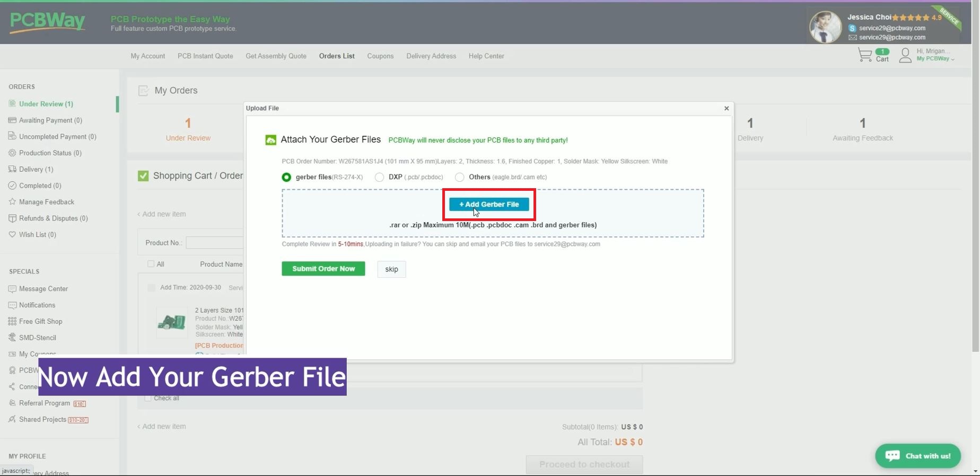Image resolution: width=980 pixels, height=476 pixels.
Task: Open My Account menu item
Action: 148,56
